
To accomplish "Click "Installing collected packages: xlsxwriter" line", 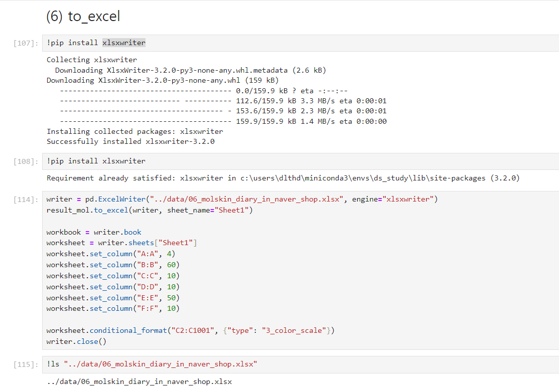I will point(135,131).
